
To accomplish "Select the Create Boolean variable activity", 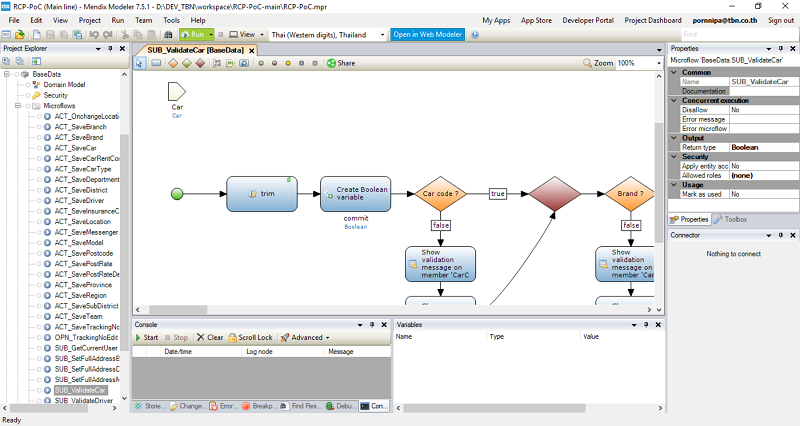I will point(356,194).
